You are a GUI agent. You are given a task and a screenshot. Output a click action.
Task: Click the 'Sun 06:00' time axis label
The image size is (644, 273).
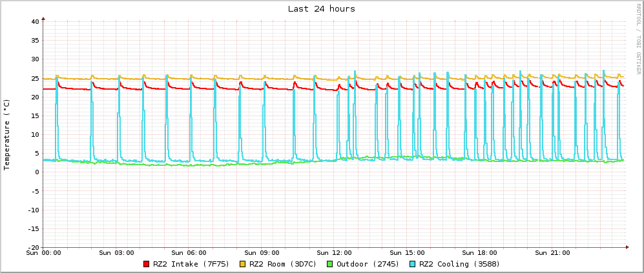coord(189,252)
